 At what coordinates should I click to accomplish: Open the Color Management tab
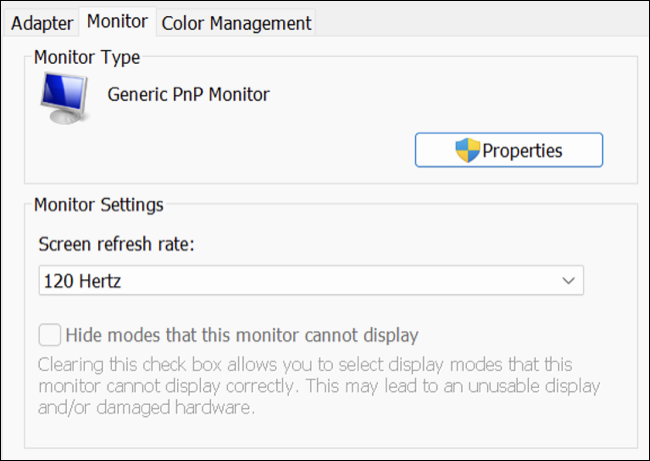tap(236, 22)
